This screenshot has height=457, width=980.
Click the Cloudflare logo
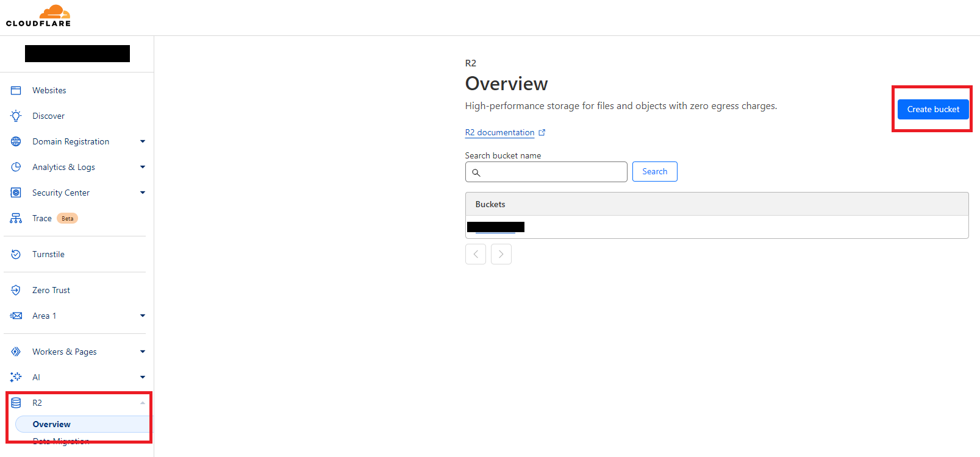[x=38, y=16]
